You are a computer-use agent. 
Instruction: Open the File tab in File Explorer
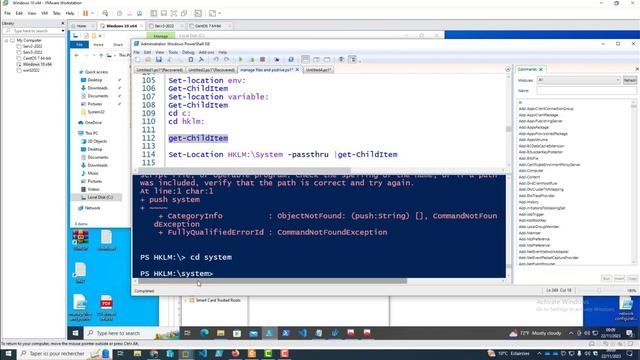tap(80, 44)
